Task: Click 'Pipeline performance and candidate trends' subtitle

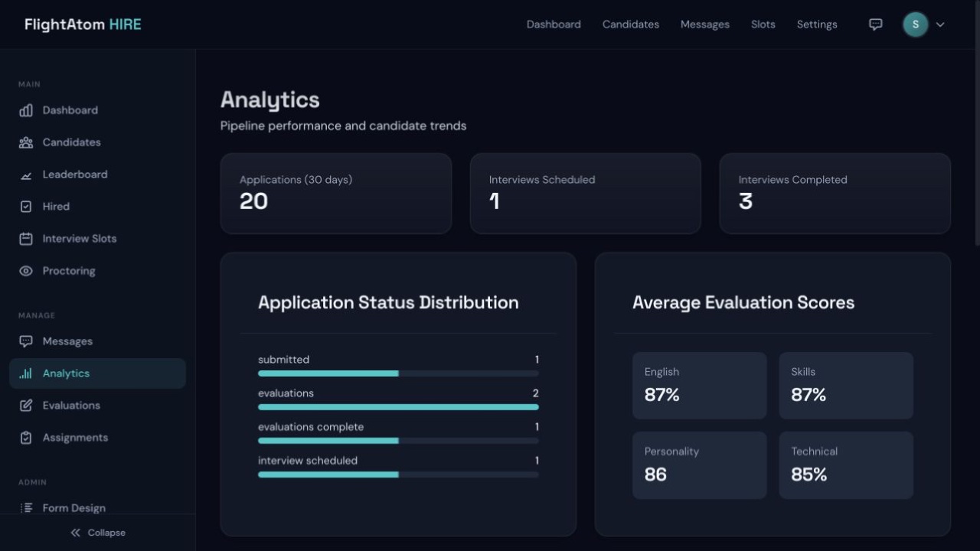Action: click(344, 126)
